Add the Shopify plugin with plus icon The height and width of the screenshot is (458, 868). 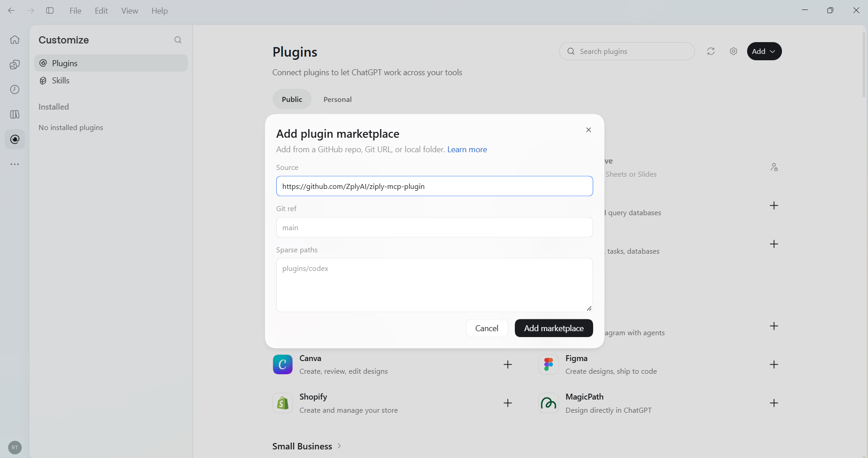point(508,403)
